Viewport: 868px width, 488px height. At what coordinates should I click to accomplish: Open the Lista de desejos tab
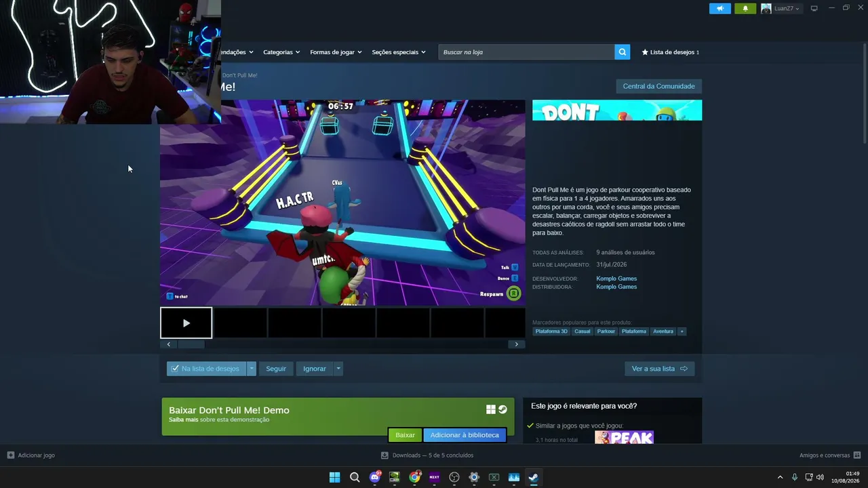pos(671,52)
